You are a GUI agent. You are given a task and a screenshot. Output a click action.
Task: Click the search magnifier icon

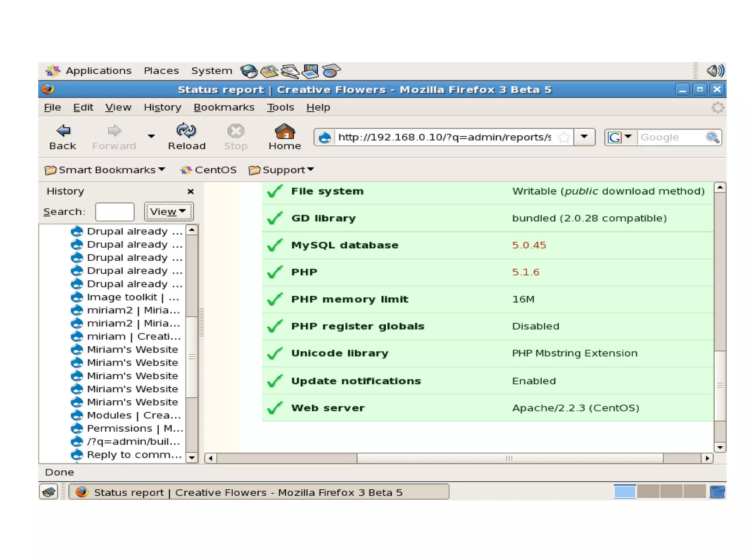coord(712,137)
